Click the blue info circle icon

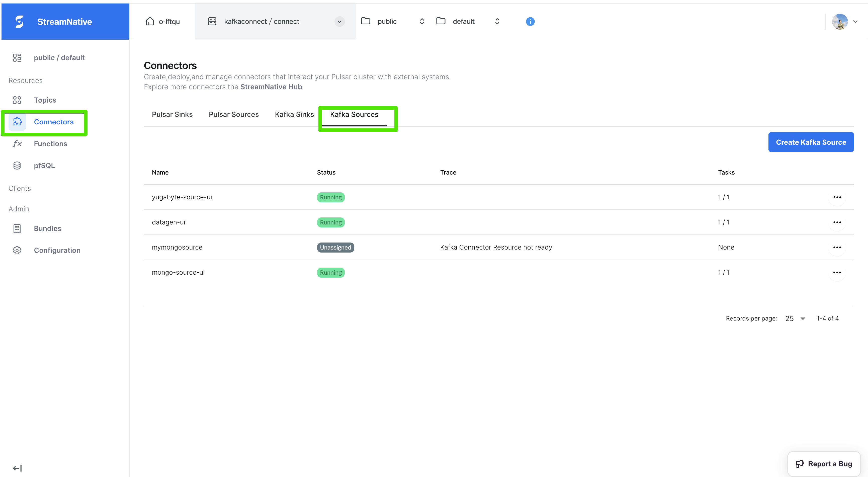530,22
